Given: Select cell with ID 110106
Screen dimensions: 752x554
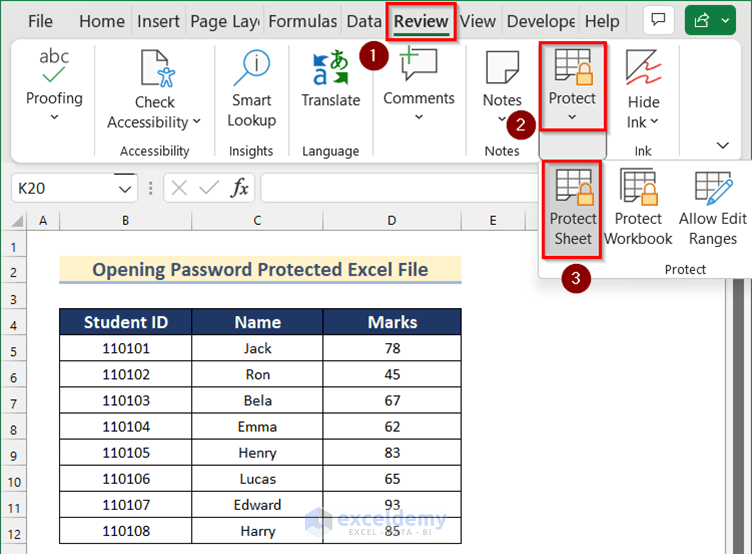Looking at the screenshot, I should point(125,479).
